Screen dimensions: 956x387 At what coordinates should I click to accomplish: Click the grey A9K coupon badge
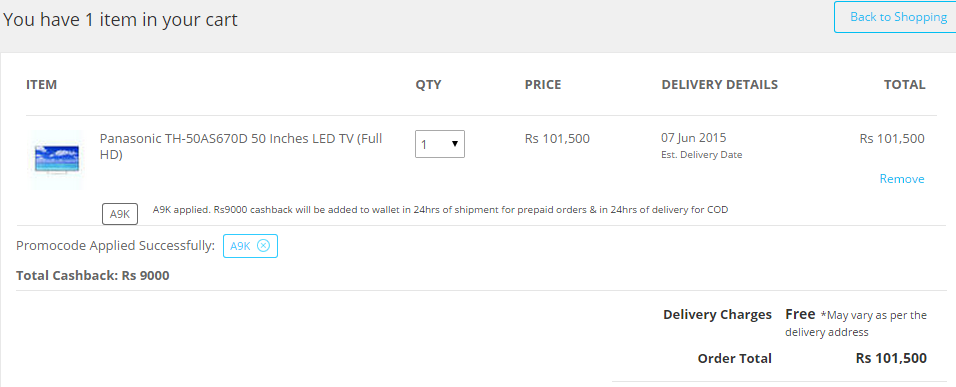tap(120, 214)
